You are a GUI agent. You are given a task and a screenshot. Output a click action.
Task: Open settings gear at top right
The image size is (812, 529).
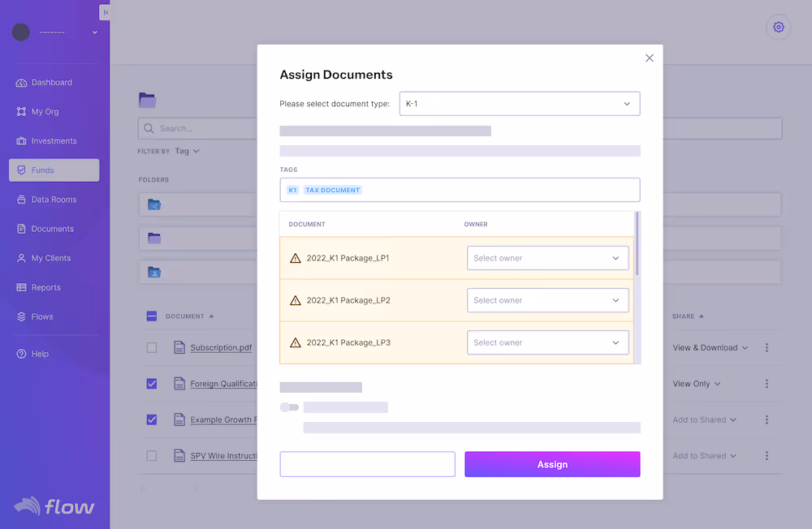coord(779,27)
